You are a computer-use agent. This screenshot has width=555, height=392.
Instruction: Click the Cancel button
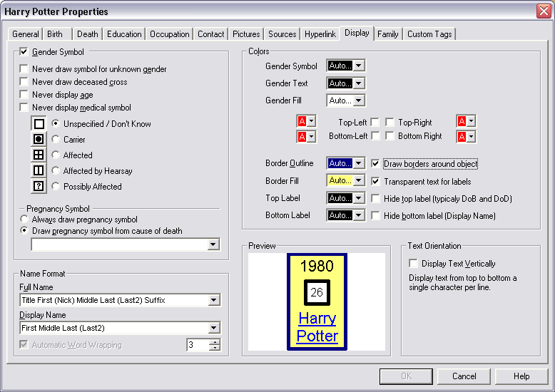click(464, 376)
